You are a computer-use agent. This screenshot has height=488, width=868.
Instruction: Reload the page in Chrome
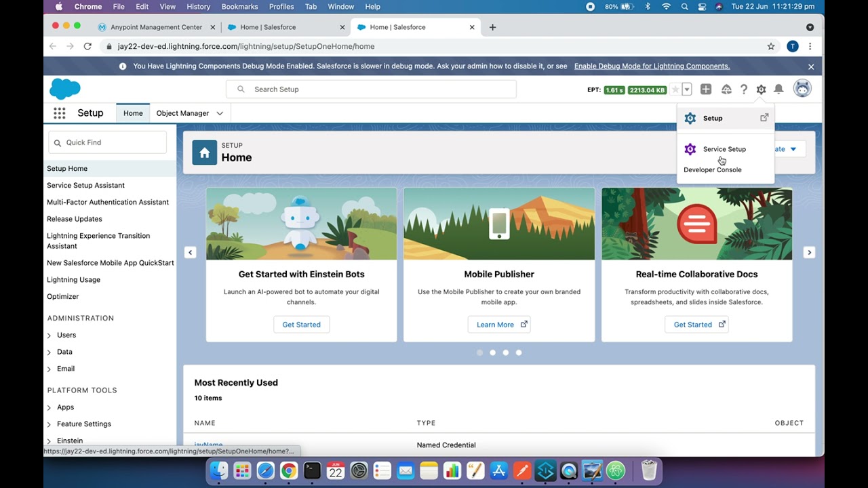tap(87, 46)
